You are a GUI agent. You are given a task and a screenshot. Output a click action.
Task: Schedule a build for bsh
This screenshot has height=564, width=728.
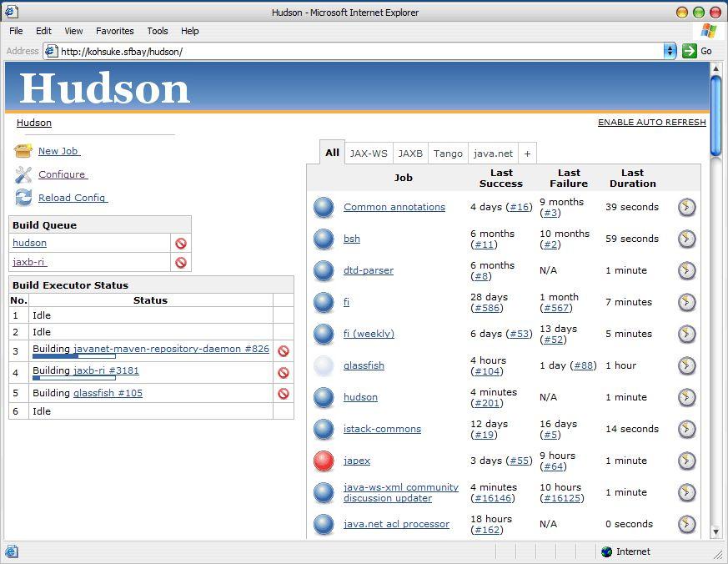tap(686, 239)
